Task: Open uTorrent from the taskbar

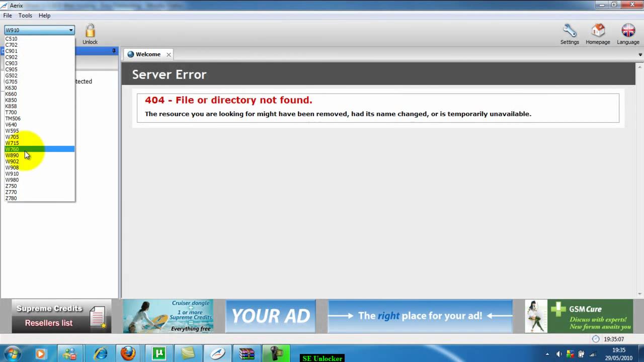Action: [158, 353]
